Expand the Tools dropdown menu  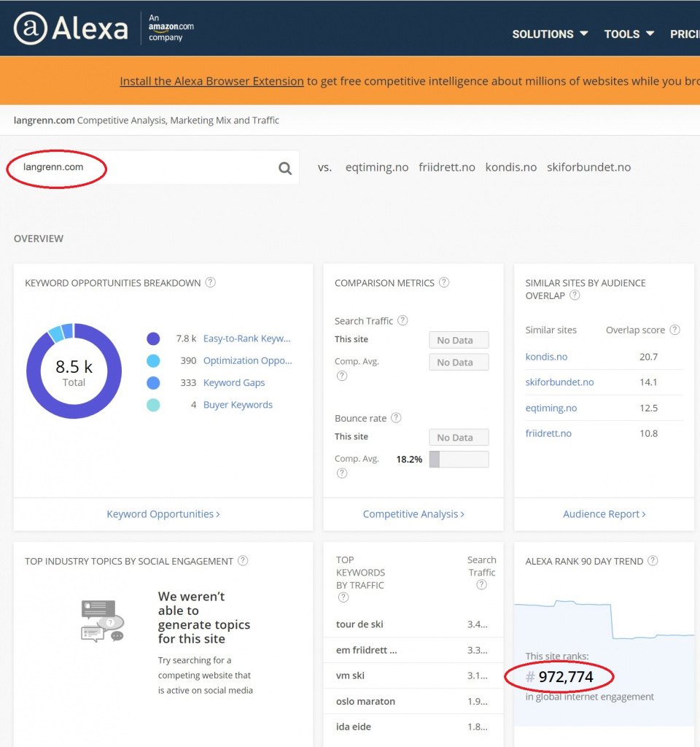629,34
